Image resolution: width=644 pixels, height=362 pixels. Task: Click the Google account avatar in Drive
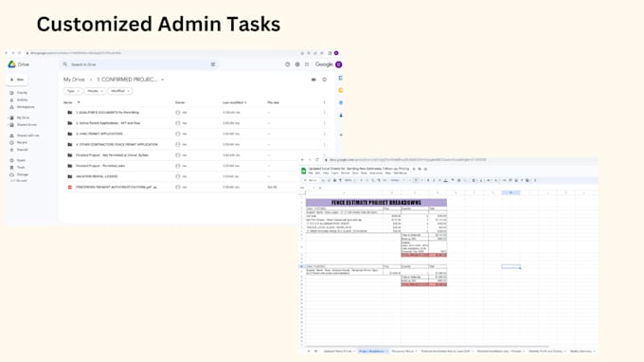(339, 64)
